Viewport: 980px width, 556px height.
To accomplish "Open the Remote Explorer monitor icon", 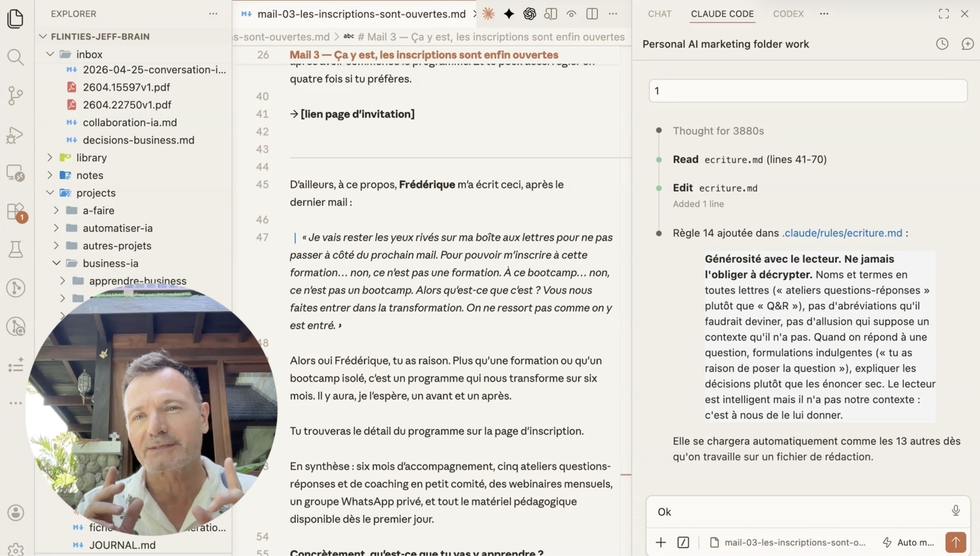I will 16,173.
